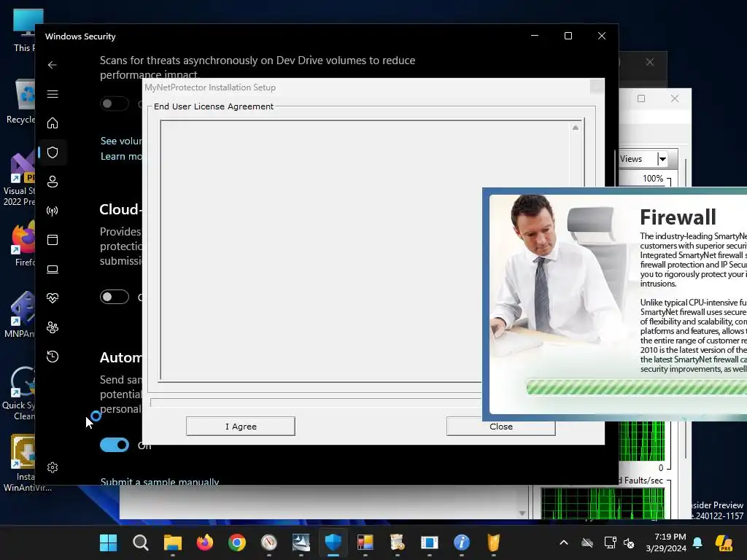The image size is (747, 560).
Task: Click the muted volume tray icon
Action: click(x=630, y=542)
